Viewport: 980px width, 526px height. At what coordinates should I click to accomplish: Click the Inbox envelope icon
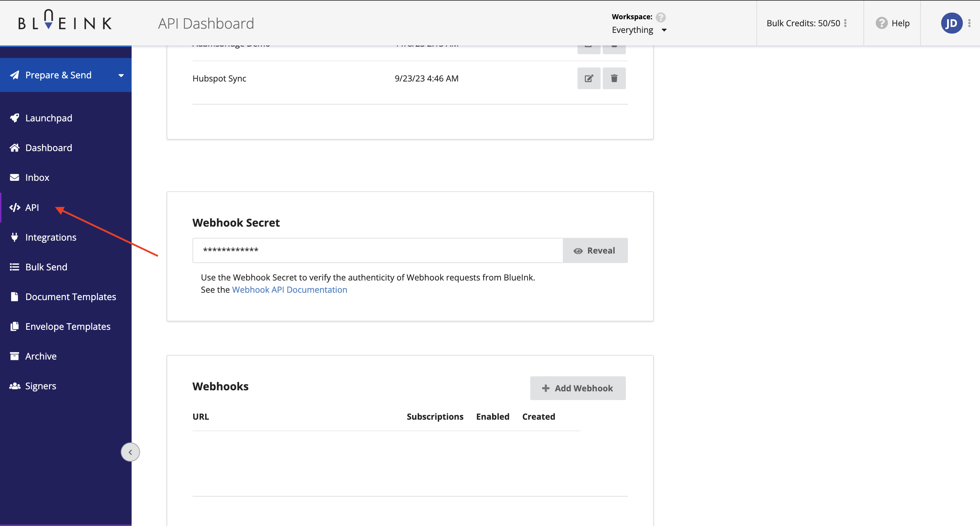(x=14, y=177)
